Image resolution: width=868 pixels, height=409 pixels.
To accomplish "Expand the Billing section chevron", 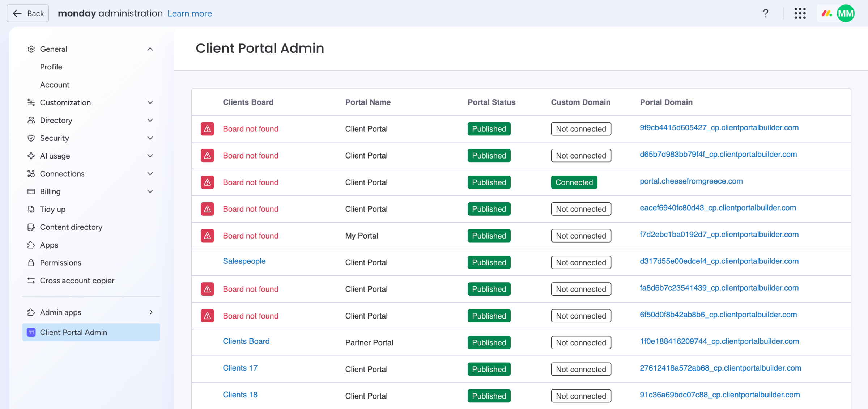I will [150, 191].
